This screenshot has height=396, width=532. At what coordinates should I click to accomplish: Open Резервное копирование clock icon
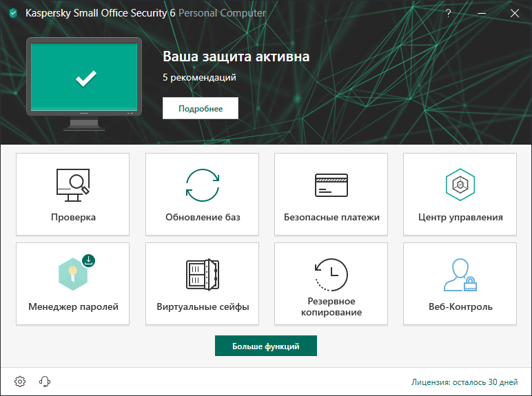coord(331,275)
